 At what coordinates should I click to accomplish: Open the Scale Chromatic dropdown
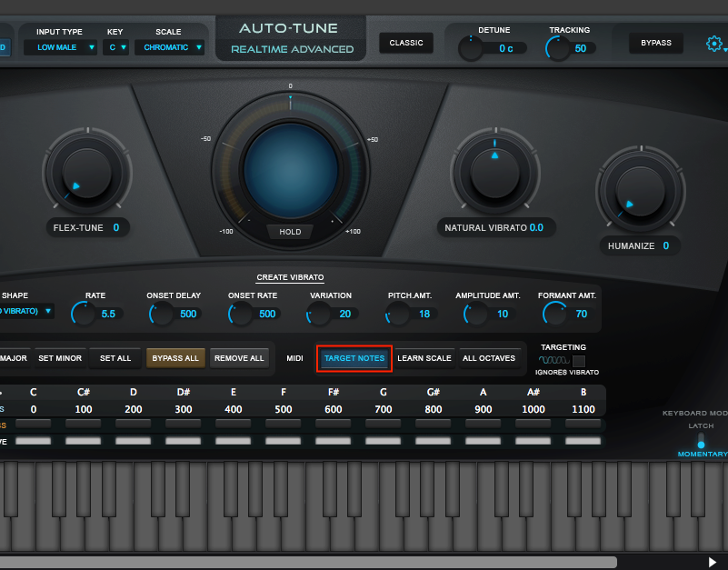pyautogui.click(x=169, y=47)
